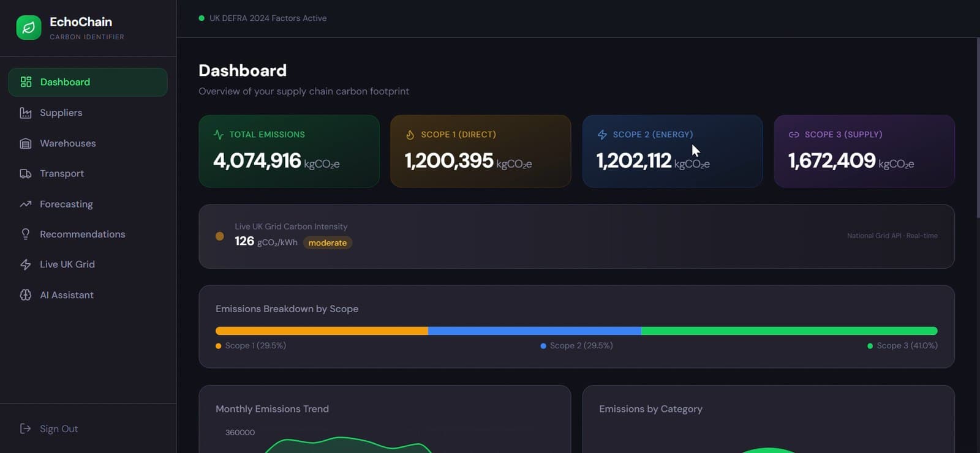Screen dimensions: 980x453
Task: View the Recommendations section
Action: point(88,234)
